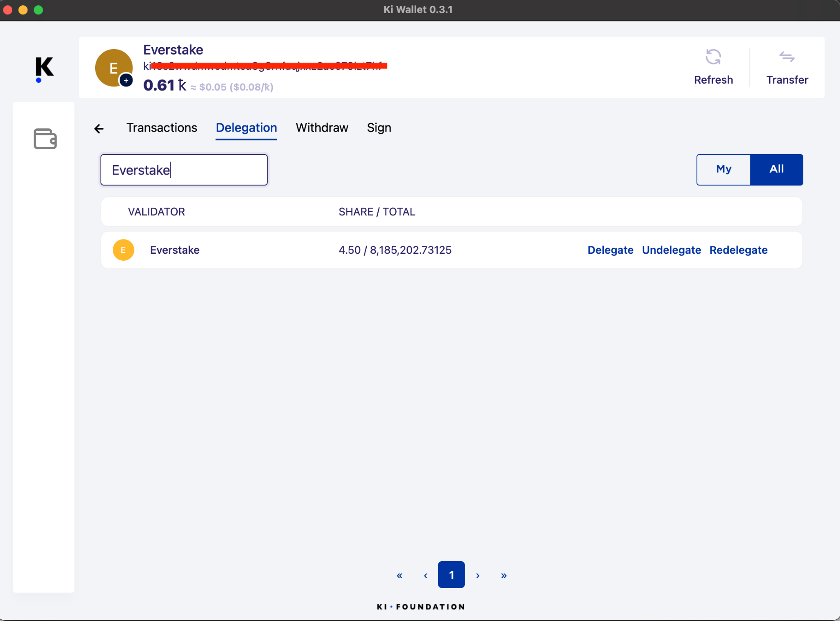The image size is (840, 621).
Task: Click the Transfer arrows icon
Action: (x=787, y=57)
